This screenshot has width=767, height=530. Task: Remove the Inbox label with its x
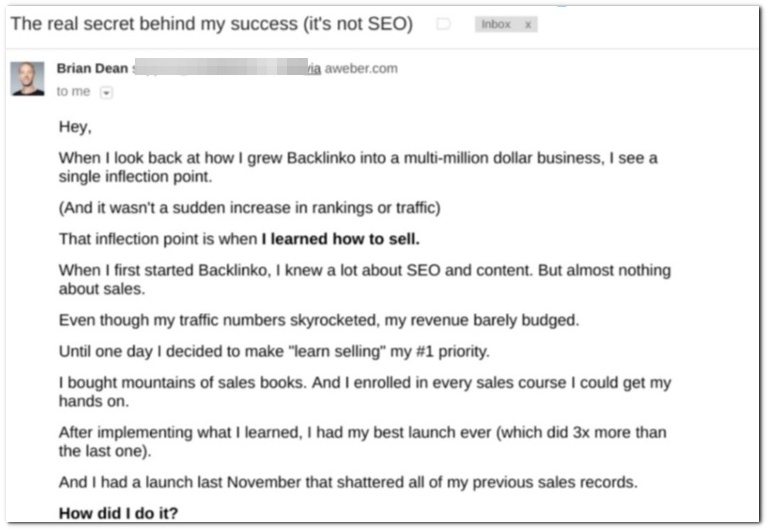click(528, 25)
